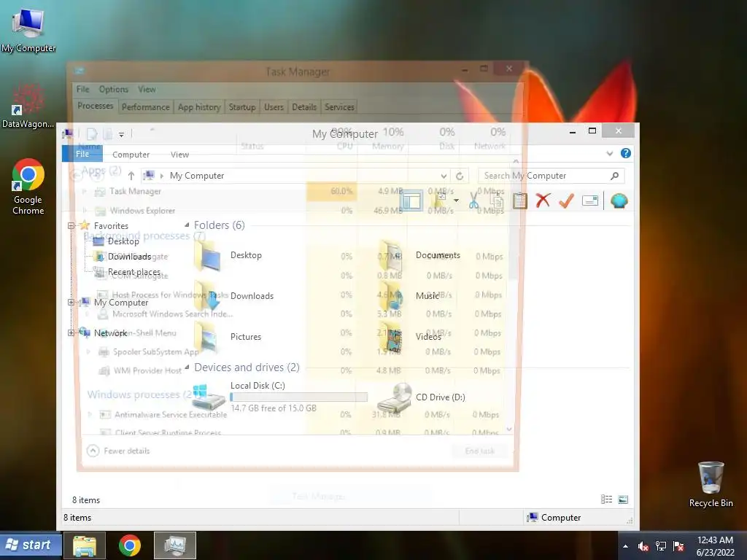
Task: Select the Downloads folder in Folders group
Action: (x=234, y=296)
